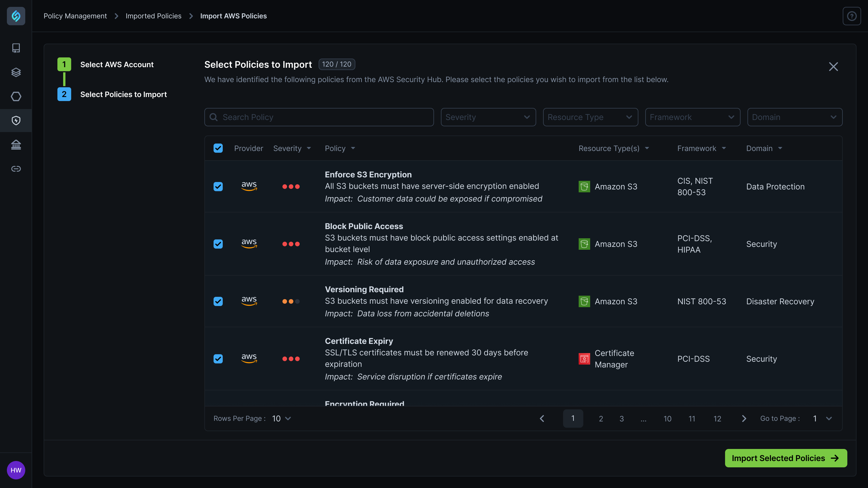
Task: Navigate to Imported Policies breadcrumb
Action: [153, 16]
